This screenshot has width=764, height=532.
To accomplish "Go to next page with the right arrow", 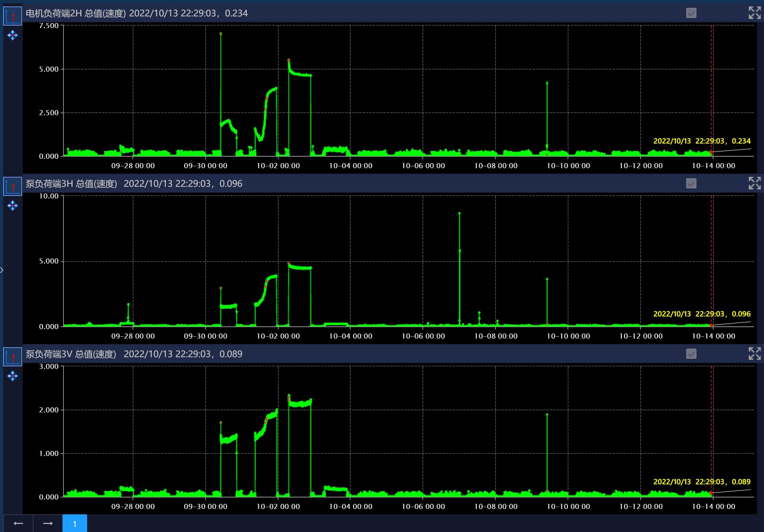I will (x=48, y=523).
